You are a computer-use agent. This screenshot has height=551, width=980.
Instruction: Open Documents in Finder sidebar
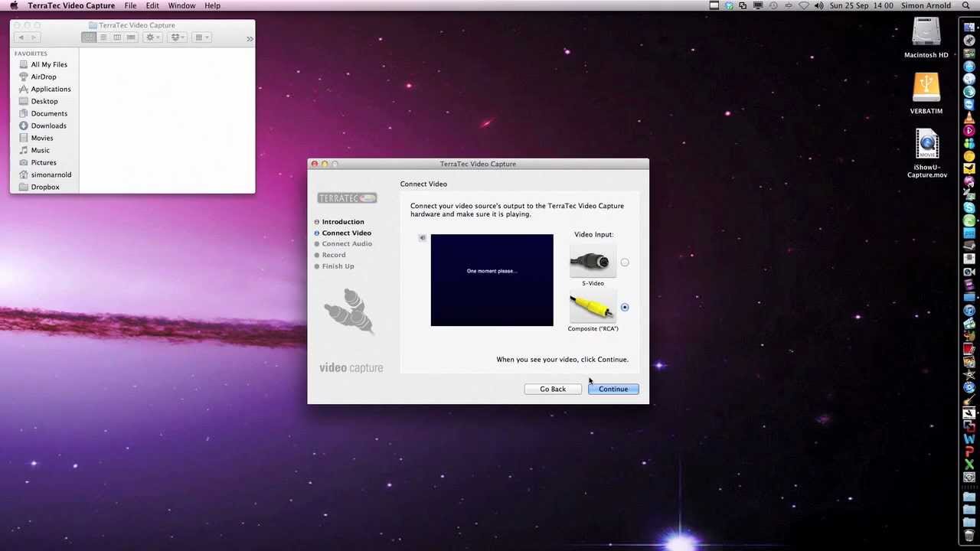click(49, 113)
